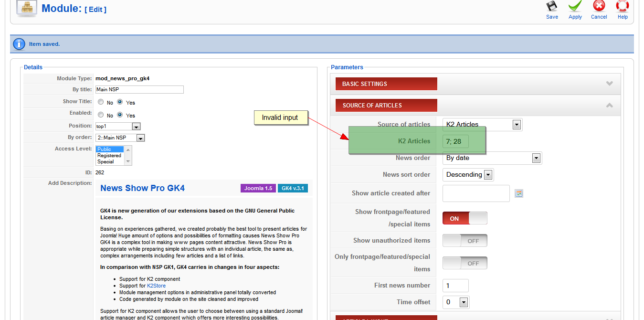Click the GK4 v.3.1 blue badge

click(x=293, y=188)
